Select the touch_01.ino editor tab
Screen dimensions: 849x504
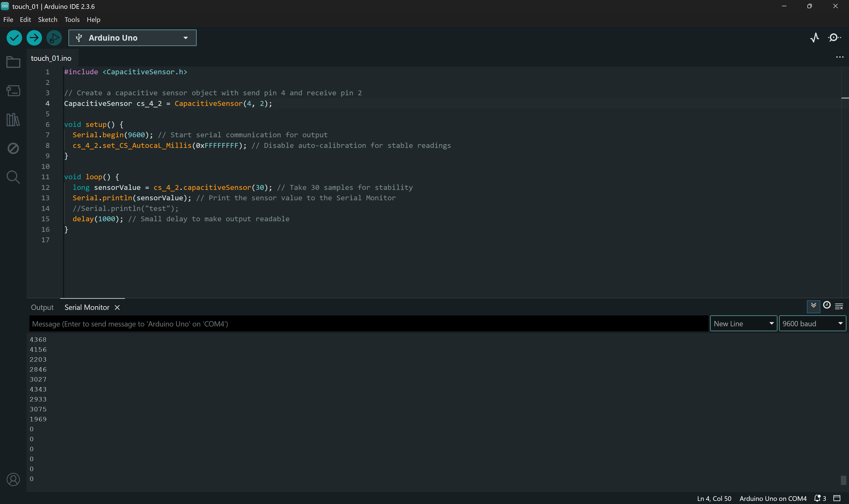tap(51, 58)
